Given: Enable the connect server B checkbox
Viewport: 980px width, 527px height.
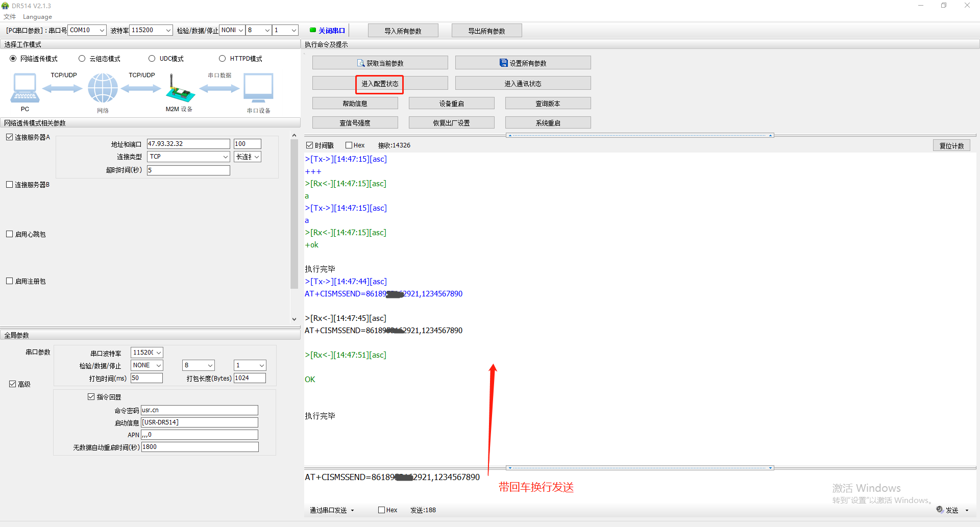Looking at the screenshot, I should pos(10,185).
